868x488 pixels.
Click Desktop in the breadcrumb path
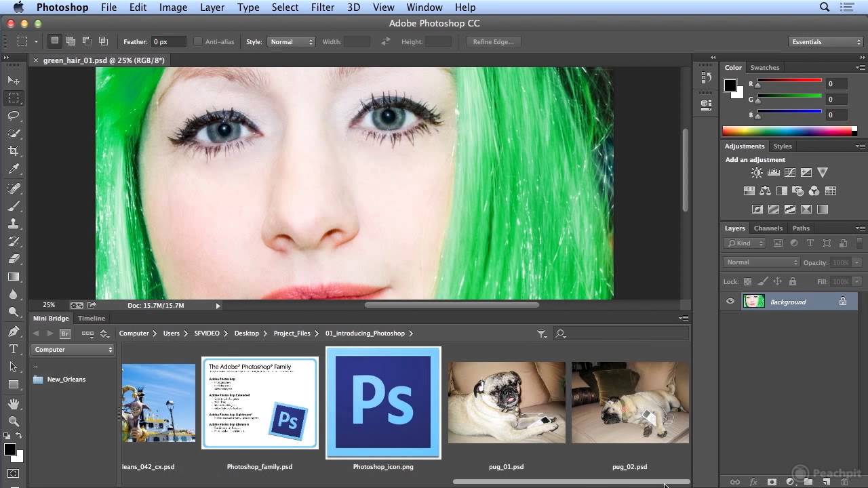(x=247, y=333)
